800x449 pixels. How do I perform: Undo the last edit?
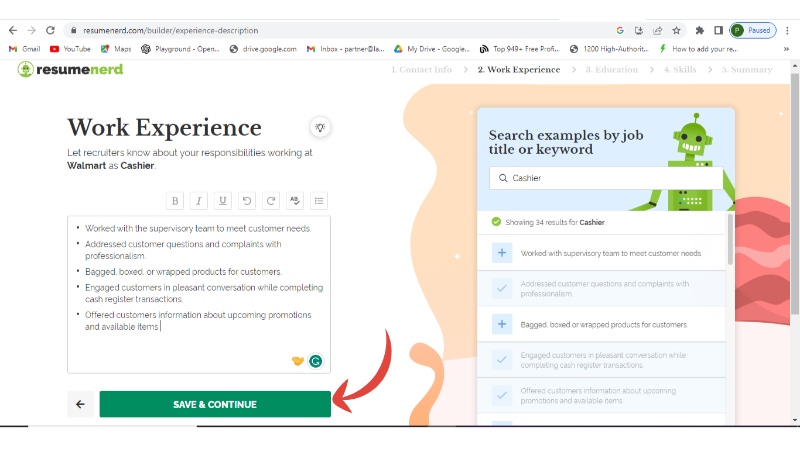247,201
